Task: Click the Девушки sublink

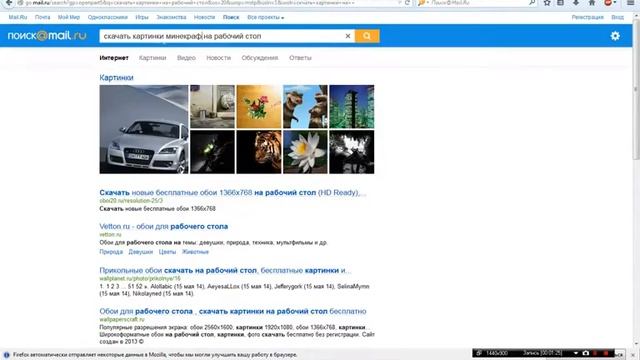Action: (140, 252)
